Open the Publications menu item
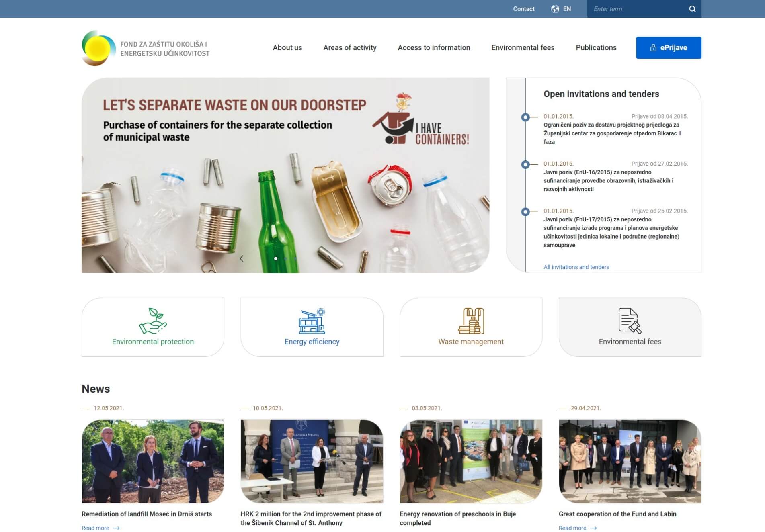 (596, 48)
